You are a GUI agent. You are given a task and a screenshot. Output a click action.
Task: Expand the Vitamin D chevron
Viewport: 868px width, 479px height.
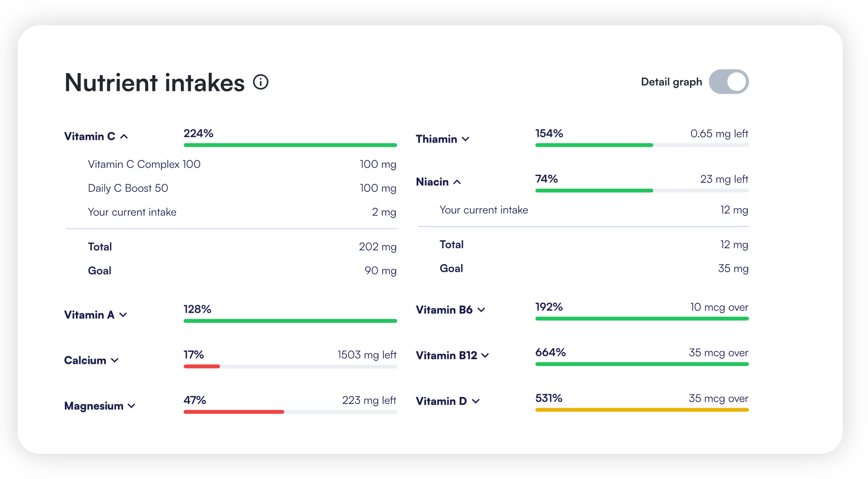pyautogui.click(x=475, y=401)
